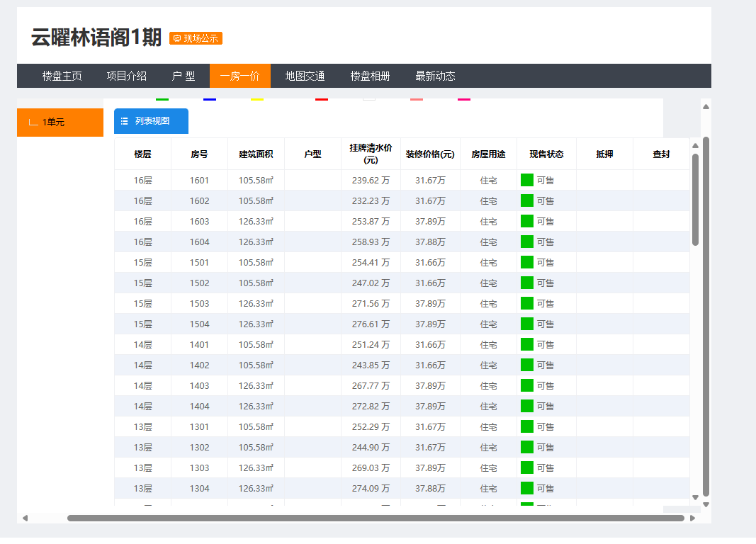Click the inner table scroll-down arrow
This screenshot has width=756, height=544.
tap(695, 497)
